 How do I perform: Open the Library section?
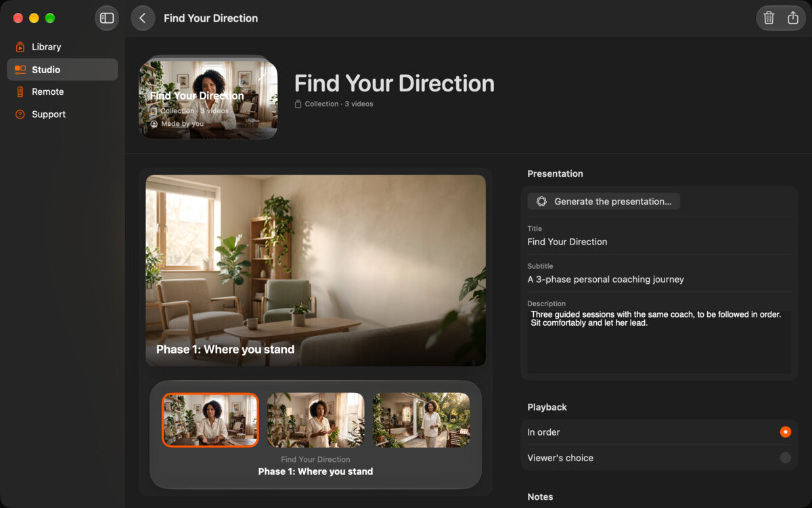(x=62, y=47)
